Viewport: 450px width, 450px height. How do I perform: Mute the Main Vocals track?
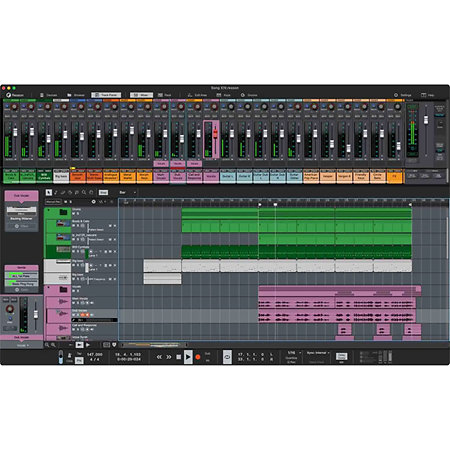pos(73,303)
